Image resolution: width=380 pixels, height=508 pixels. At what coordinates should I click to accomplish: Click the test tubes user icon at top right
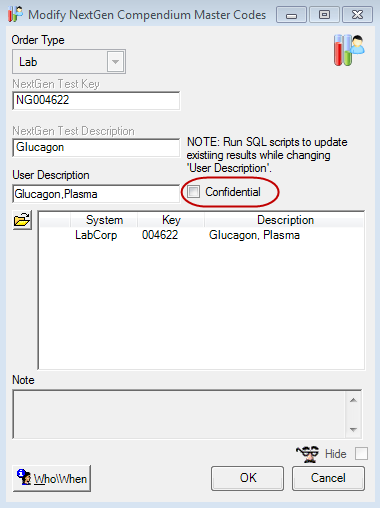pos(349,50)
